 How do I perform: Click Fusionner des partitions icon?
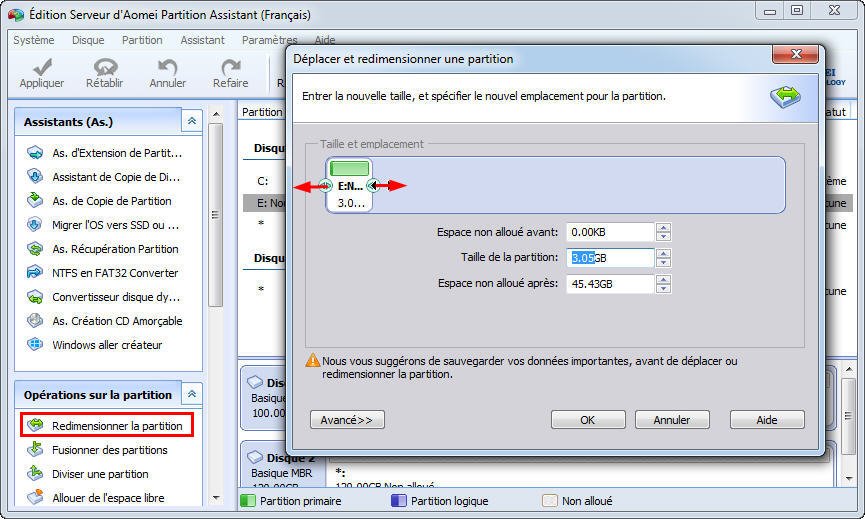coord(35,450)
